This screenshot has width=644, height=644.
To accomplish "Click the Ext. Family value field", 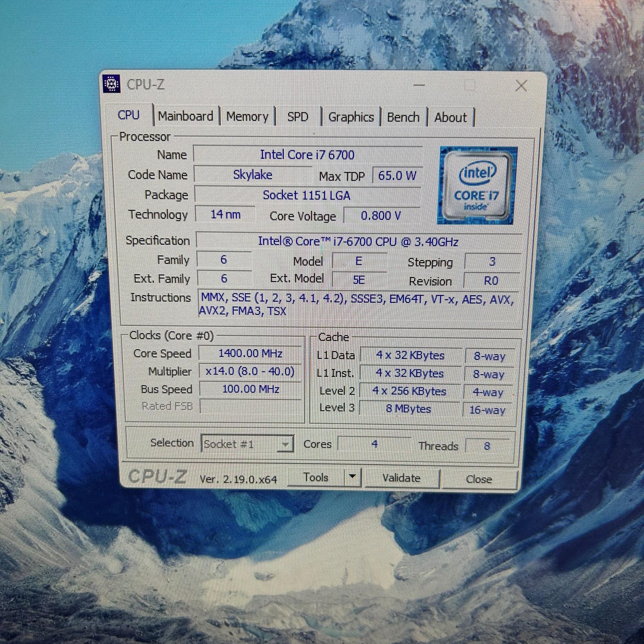I will coord(224,278).
